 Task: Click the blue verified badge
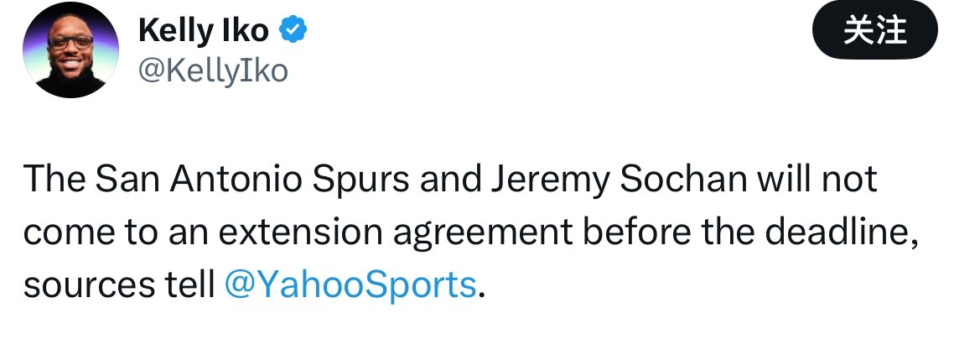pos(293,30)
